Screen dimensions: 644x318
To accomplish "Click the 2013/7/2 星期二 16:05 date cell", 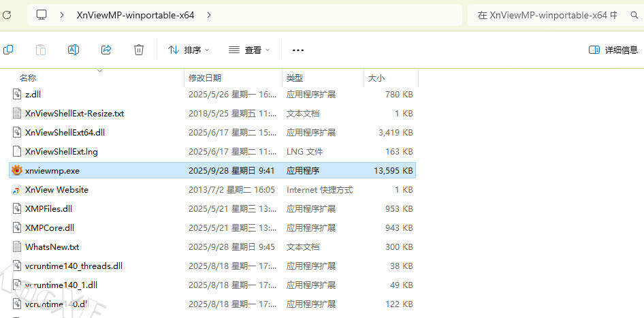I will pos(231,190).
